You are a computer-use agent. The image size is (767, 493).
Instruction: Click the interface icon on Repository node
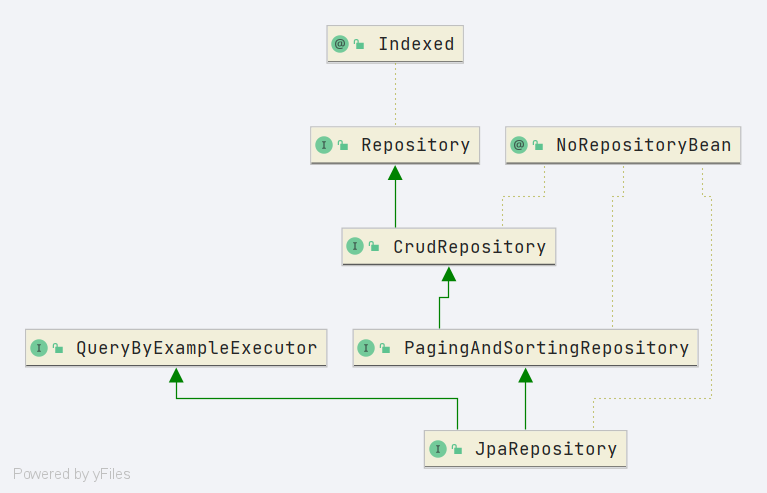[323, 145]
